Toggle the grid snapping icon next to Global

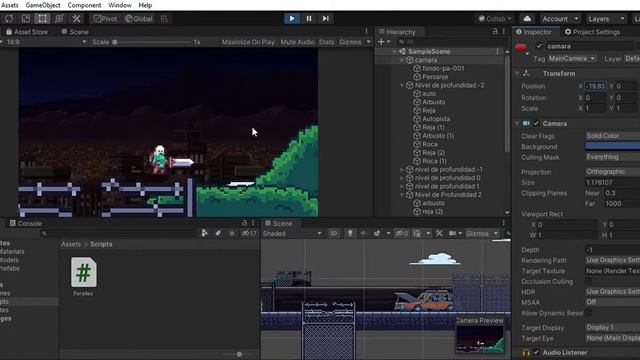(x=164, y=19)
